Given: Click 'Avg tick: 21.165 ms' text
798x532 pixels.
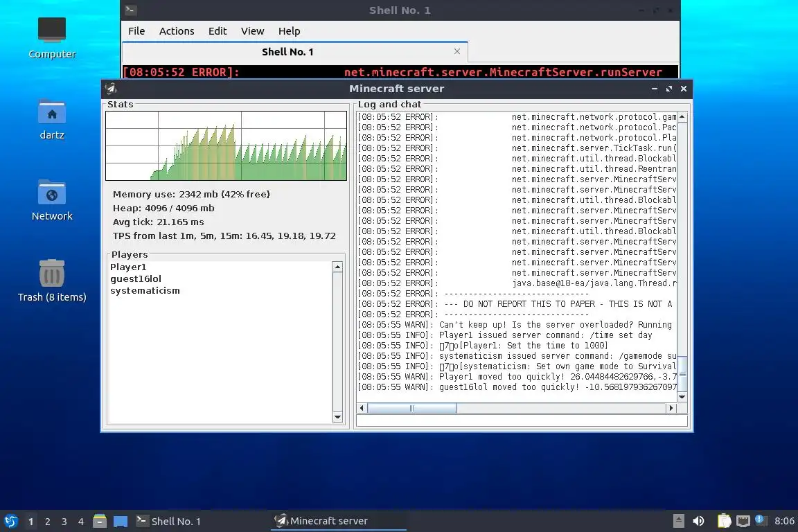Looking at the screenshot, I should click(x=158, y=222).
